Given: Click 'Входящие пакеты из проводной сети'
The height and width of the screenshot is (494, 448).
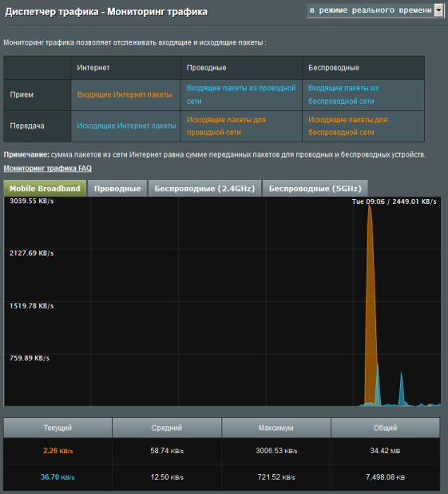Looking at the screenshot, I should pos(241,94).
